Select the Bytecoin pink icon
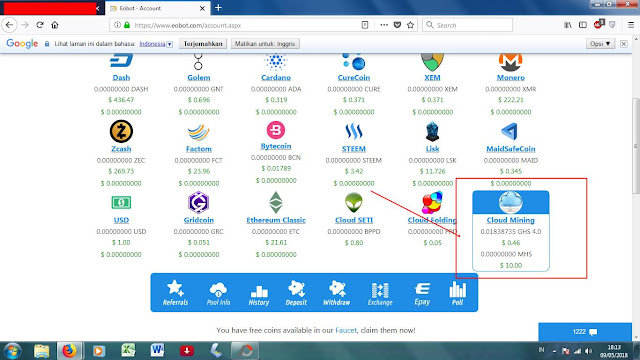The height and width of the screenshot is (360, 640). click(x=276, y=130)
